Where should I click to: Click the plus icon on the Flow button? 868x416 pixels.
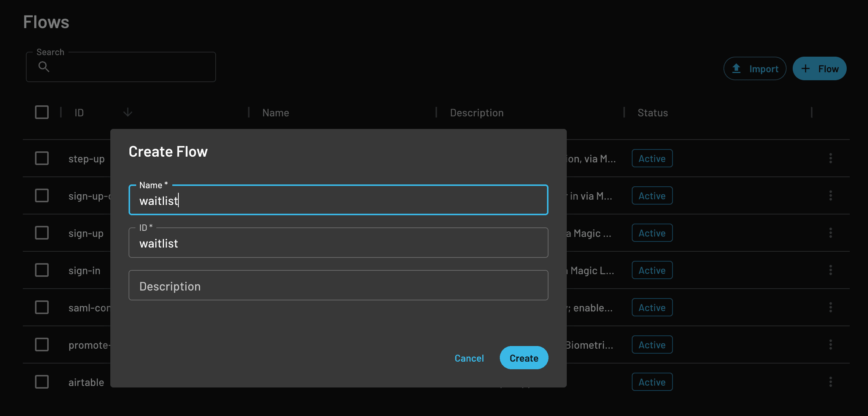(806, 68)
